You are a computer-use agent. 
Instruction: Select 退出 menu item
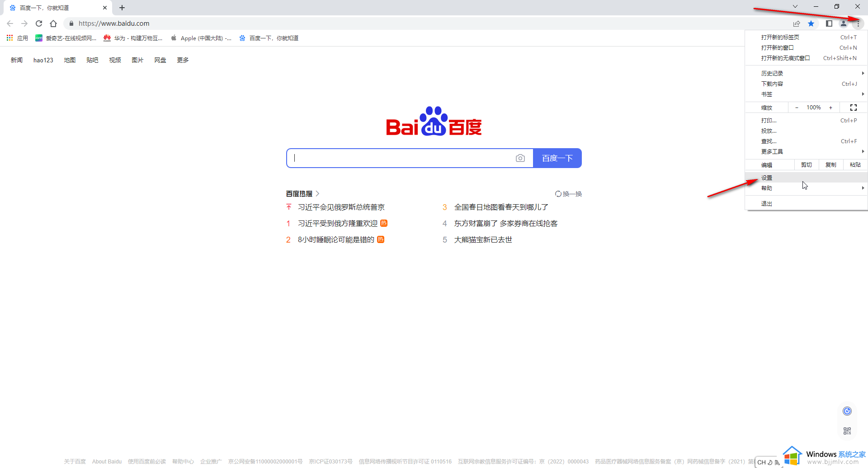(807, 204)
